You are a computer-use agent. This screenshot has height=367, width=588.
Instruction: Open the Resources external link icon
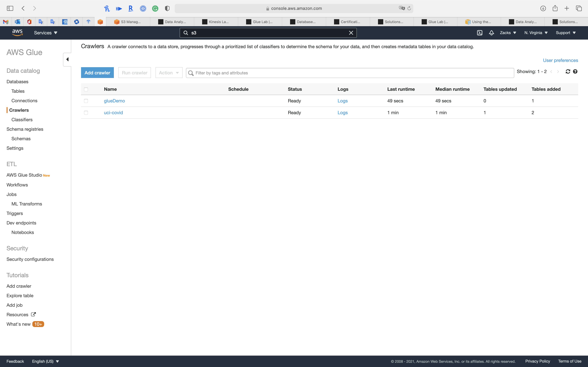coord(33,314)
